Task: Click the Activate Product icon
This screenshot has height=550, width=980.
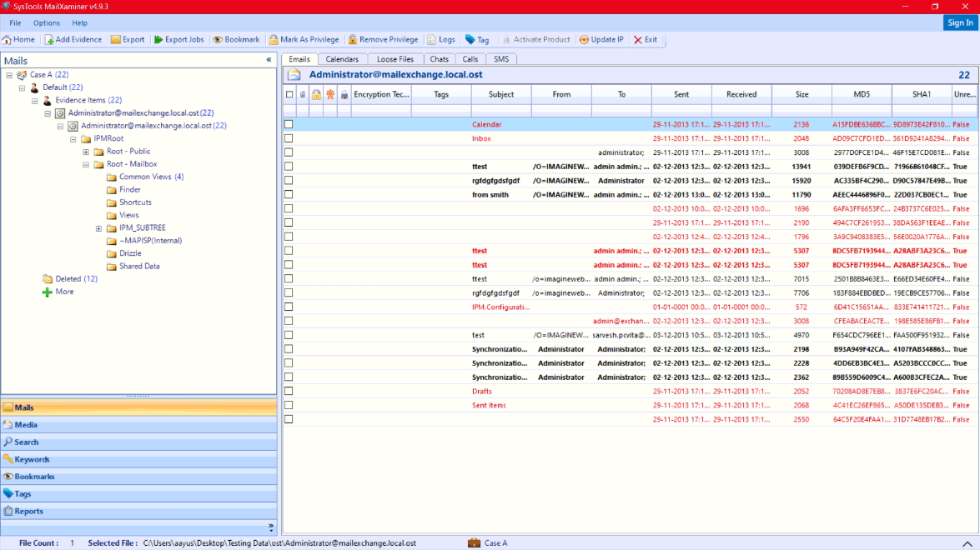Action: tap(506, 39)
